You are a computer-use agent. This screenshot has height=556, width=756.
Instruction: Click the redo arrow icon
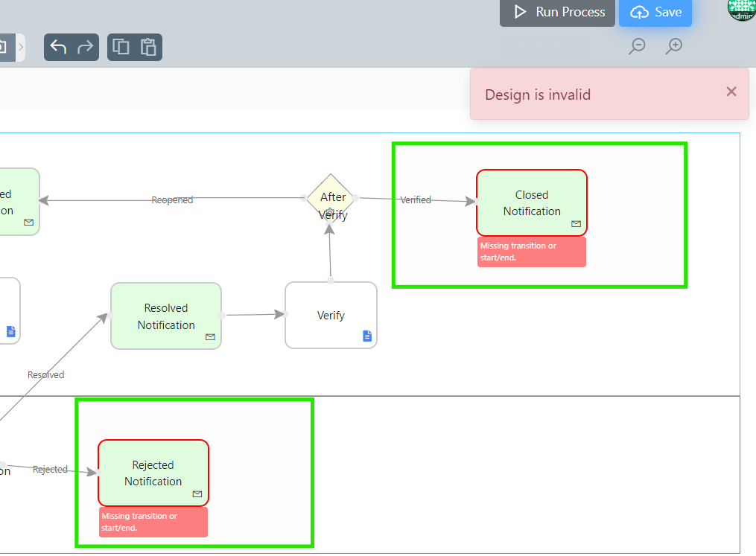pos(85,47)
